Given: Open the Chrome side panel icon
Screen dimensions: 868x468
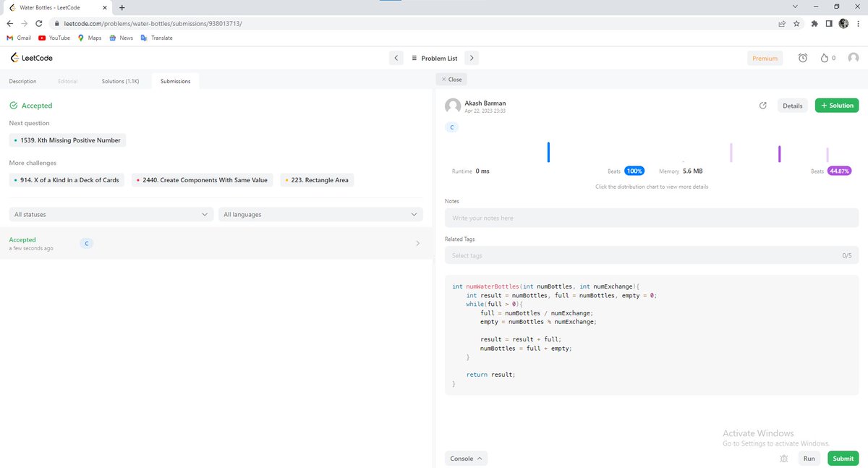Looking at the screenshot, I should (x=829, y=23).
